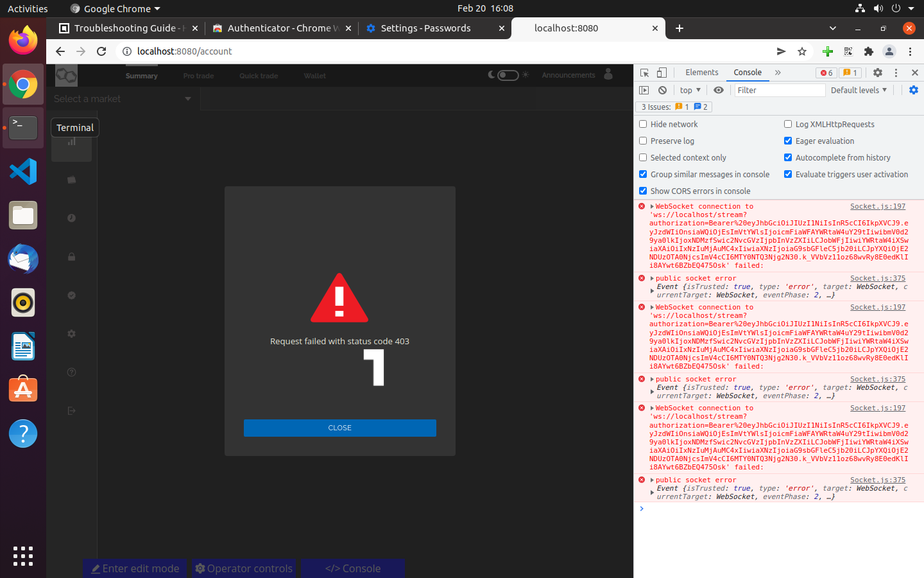924x578 pixels.
Task: Click the inspect element picker icon
Action: click(645, 73)
